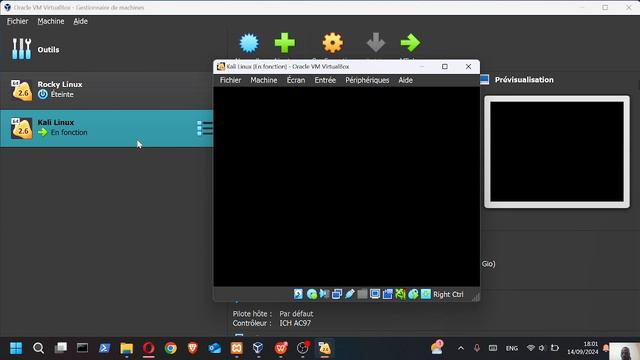Click the 'Par défaut' host driver value
The width and height of the screenshot is (640, 360).
pos(296,313)
